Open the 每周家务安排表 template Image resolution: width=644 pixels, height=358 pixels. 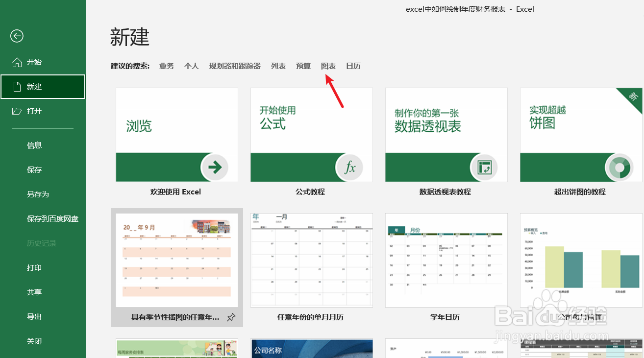(177, 348)
